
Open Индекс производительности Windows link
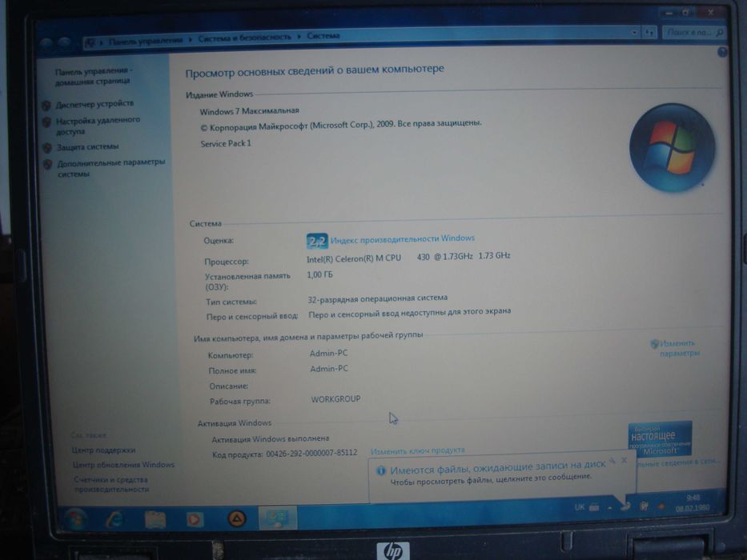[403, 238]
